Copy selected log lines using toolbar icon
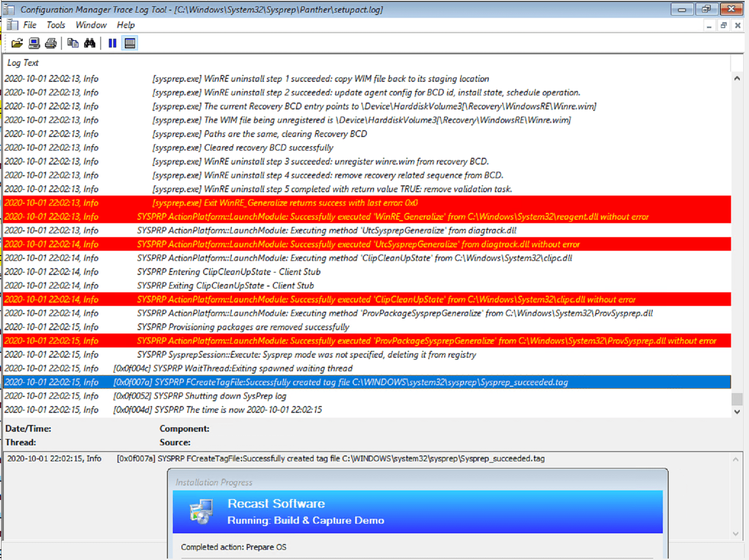The width and height of the screenshot is (749, 560). point(73,43)
